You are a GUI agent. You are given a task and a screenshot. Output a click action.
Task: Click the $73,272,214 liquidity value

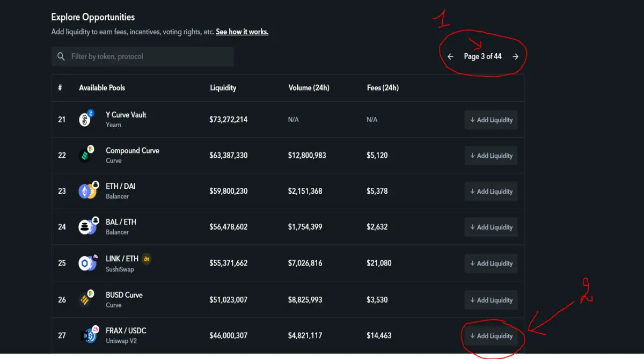pos(229,120)
